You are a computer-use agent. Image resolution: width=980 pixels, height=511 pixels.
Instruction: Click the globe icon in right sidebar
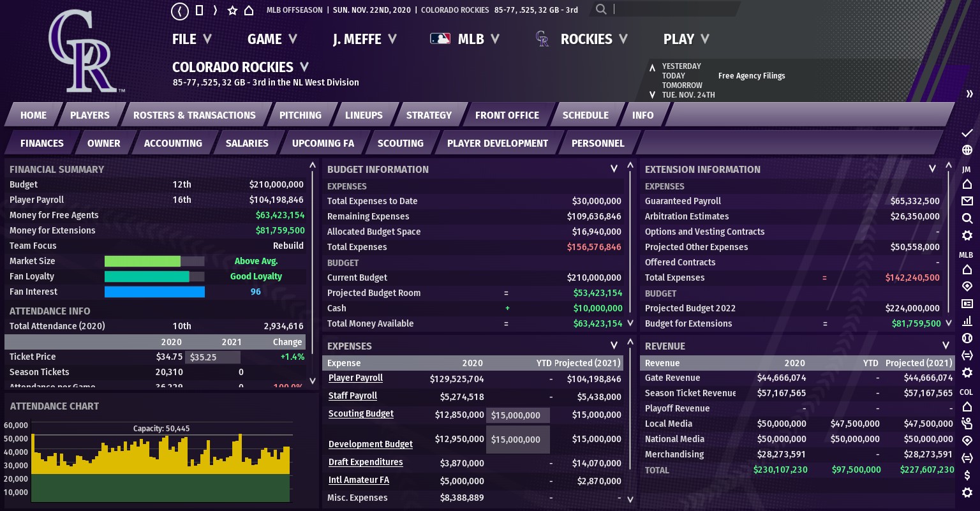[x=967, y=150]
